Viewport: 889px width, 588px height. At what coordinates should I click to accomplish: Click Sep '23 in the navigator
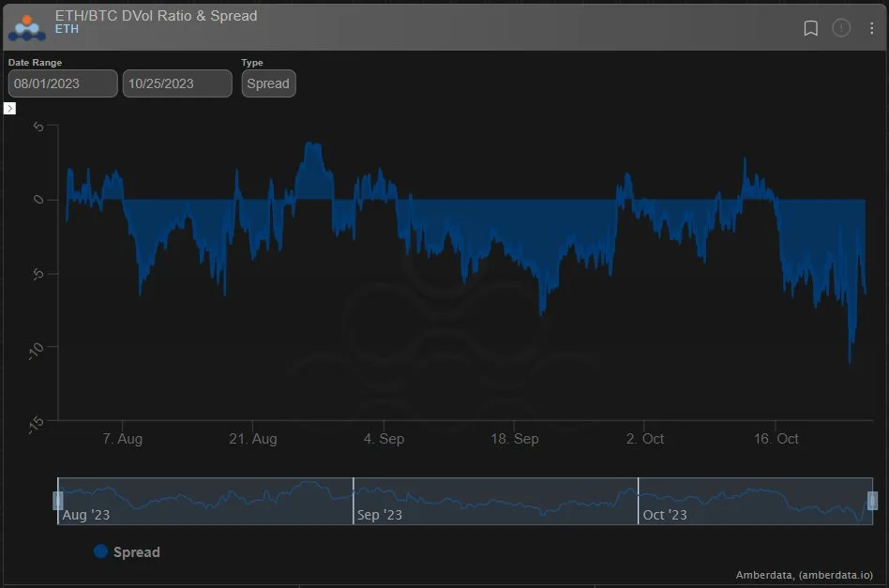point(379,515)
